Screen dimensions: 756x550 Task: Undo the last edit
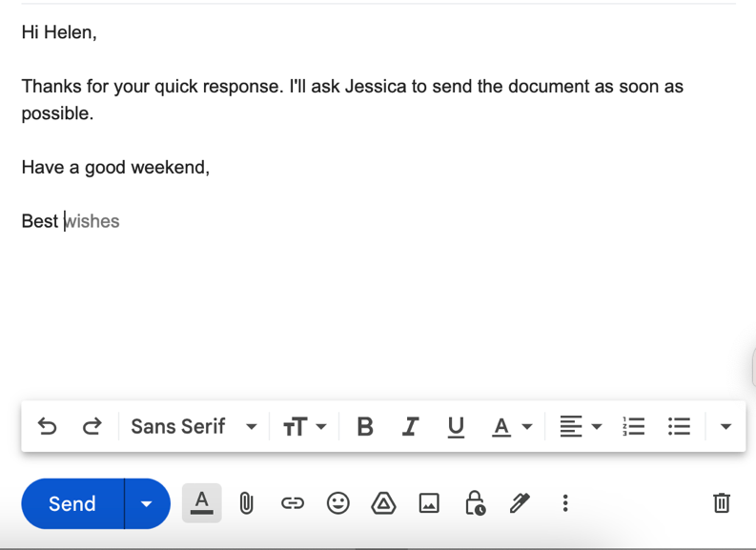[x=48, y=427]
